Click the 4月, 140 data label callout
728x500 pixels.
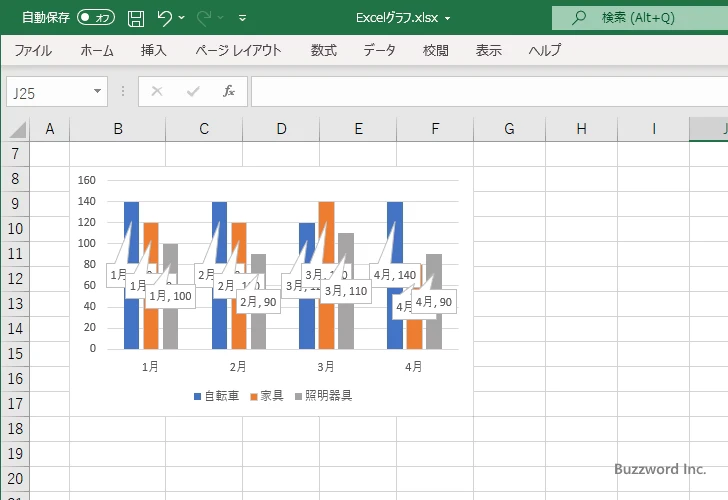395,275
